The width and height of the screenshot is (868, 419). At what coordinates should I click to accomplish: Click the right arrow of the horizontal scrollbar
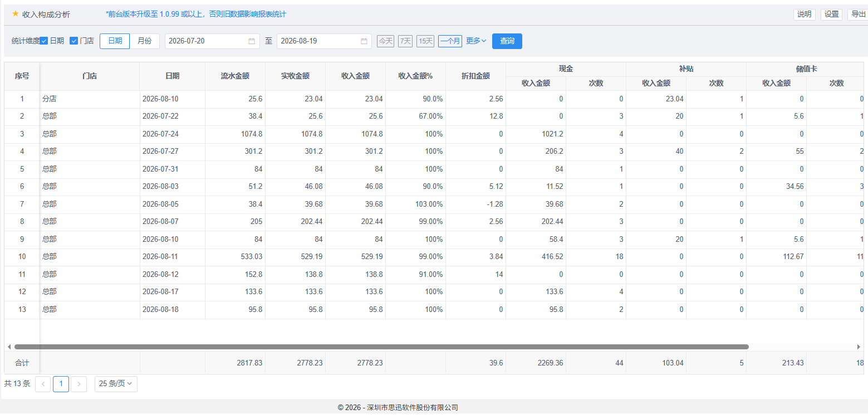click(859, 347)
